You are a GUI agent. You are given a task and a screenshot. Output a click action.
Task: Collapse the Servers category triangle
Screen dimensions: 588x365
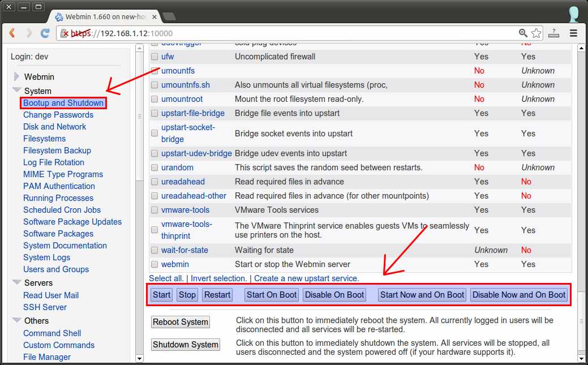point(17,282)
